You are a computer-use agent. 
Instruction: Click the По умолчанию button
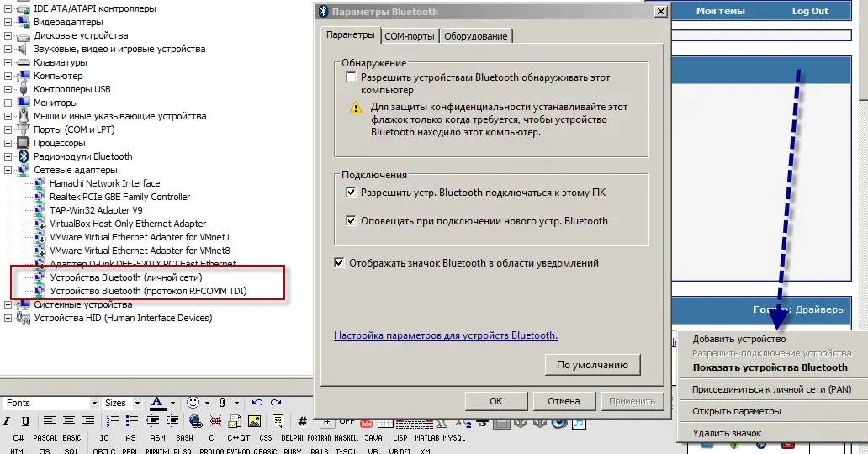tap(592, 365)
